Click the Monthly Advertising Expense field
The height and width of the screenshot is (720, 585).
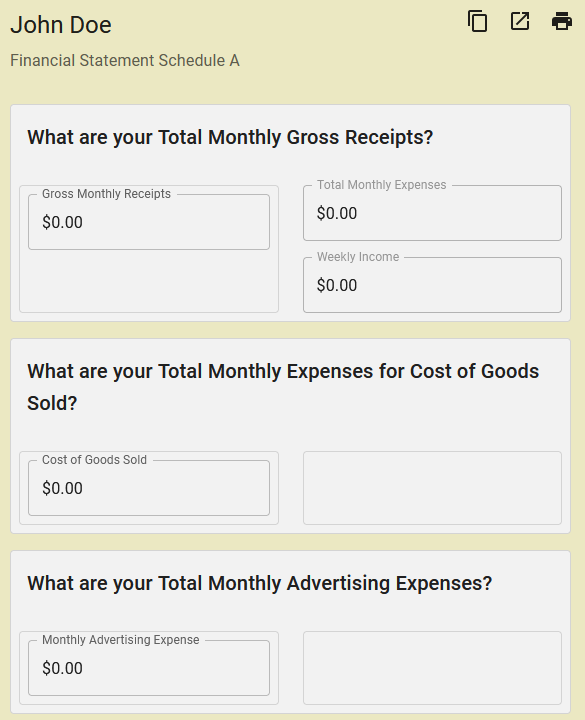[x=149, y=668]
